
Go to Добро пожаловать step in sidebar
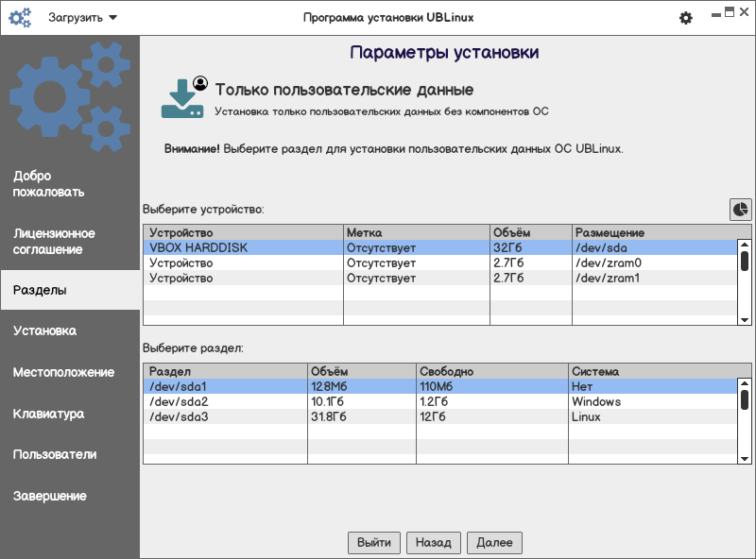point(70,184)
